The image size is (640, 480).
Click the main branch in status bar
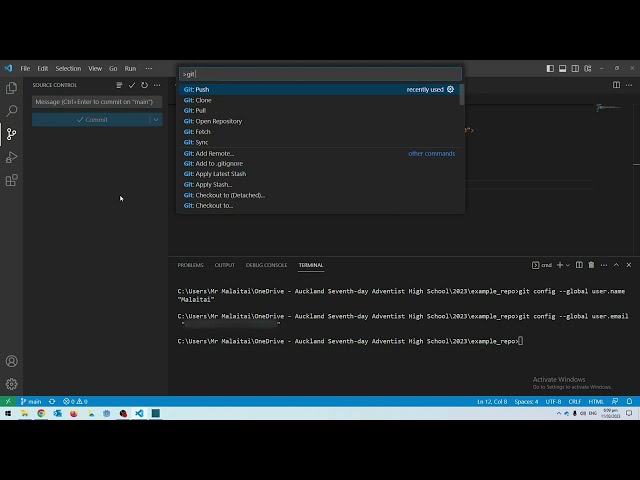tap(31, 402)
